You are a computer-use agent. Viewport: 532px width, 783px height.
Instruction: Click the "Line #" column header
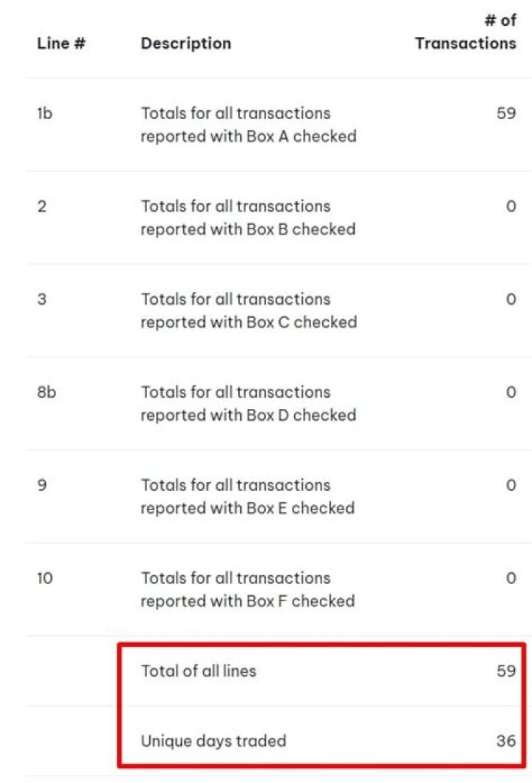click(61, 44)
